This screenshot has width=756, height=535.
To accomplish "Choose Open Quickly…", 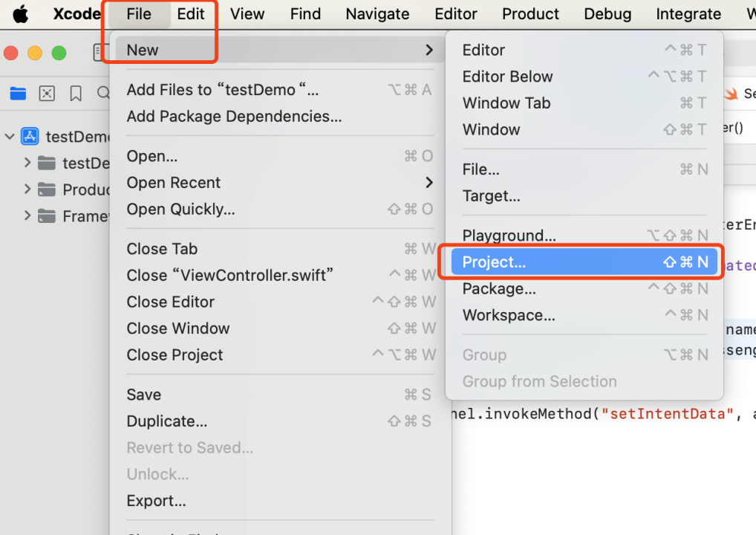I will click(278, 210).
